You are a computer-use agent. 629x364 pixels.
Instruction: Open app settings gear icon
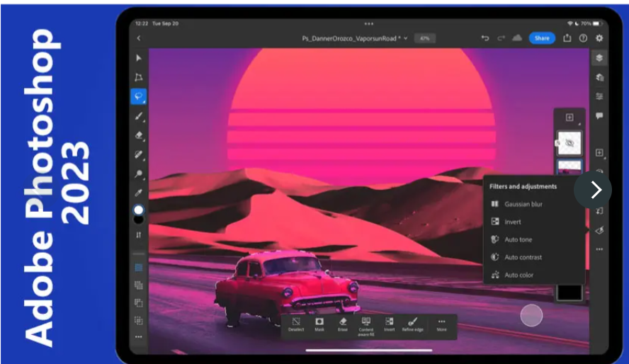pos(599,38)
